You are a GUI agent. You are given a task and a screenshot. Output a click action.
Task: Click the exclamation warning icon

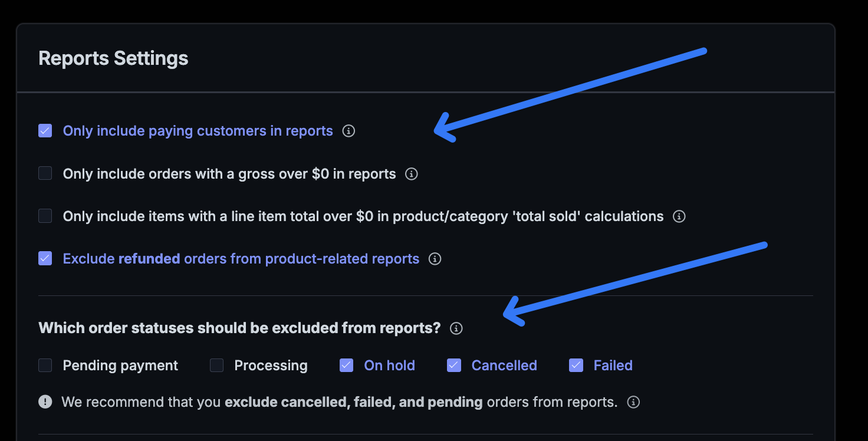[45, 402]
